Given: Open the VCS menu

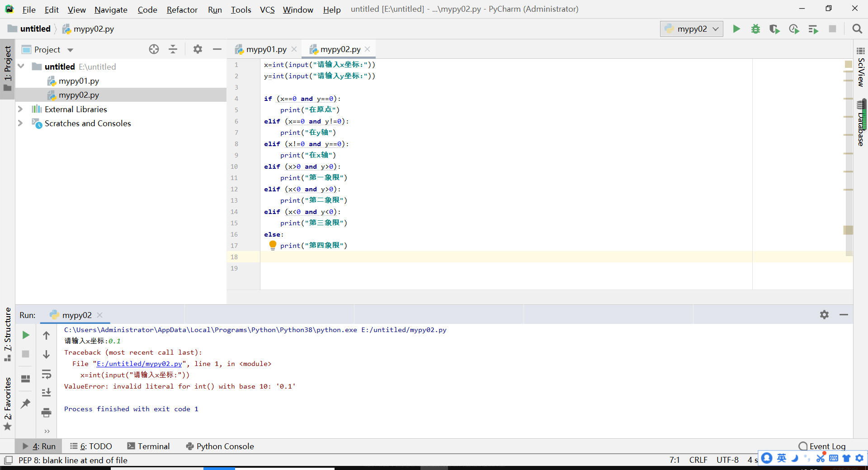Looking at the screenshot, I should (267, 9).
